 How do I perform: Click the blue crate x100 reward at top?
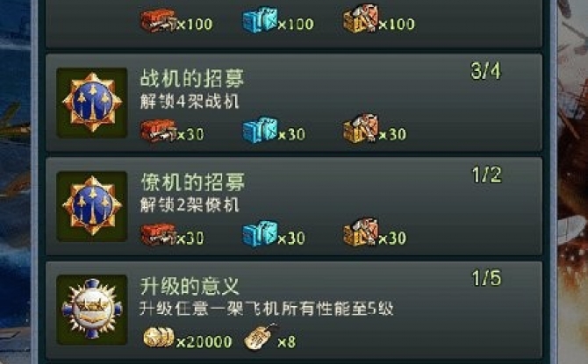[261, 20]
